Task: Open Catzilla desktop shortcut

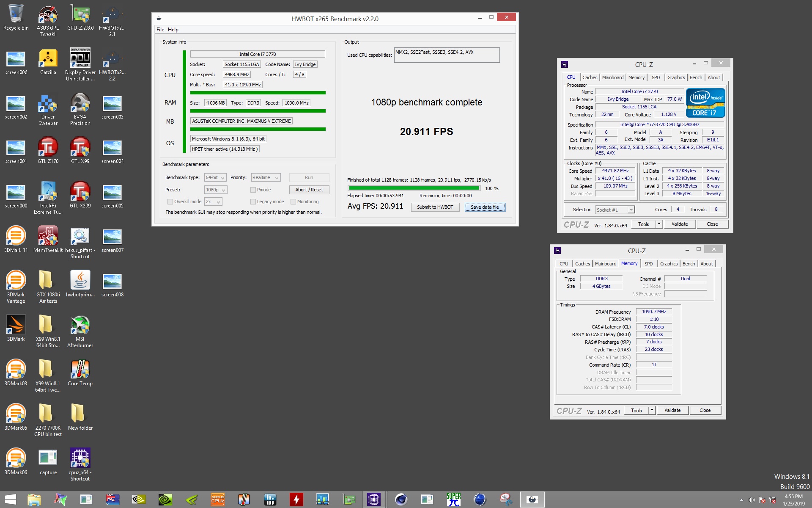Action: click(x=48, y=62)
